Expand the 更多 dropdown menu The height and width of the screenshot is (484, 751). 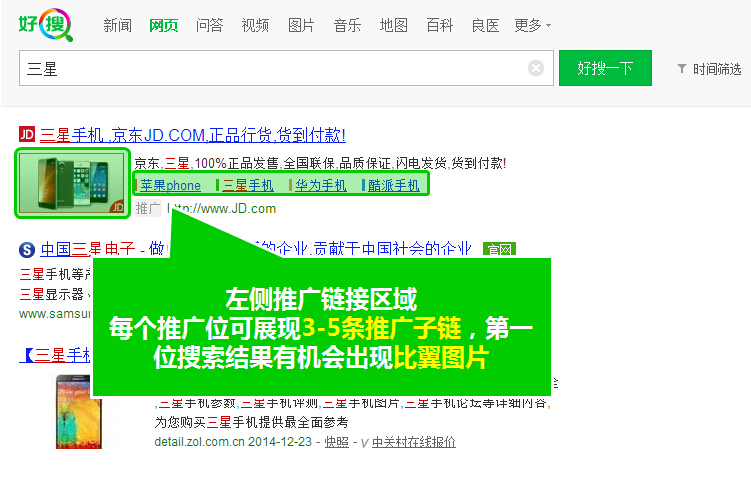click(x=532, y=25)
